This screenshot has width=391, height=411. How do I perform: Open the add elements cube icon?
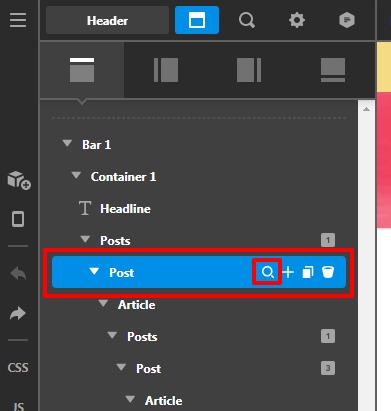tap(19, 180)
